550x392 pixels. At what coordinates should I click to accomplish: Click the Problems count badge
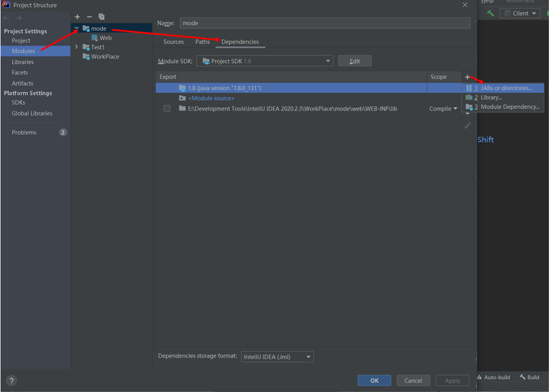click(x=63, y=132)
